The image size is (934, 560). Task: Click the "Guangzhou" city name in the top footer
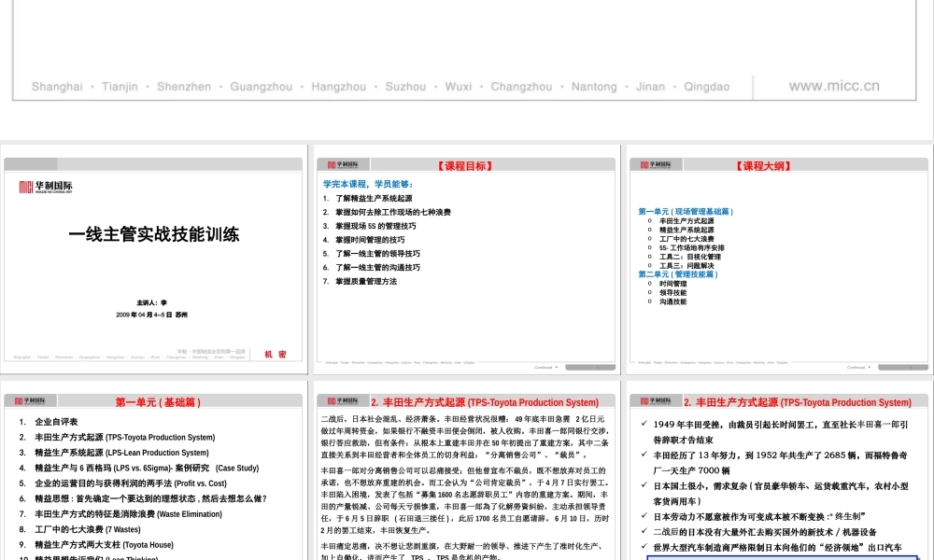click(262, 87)
